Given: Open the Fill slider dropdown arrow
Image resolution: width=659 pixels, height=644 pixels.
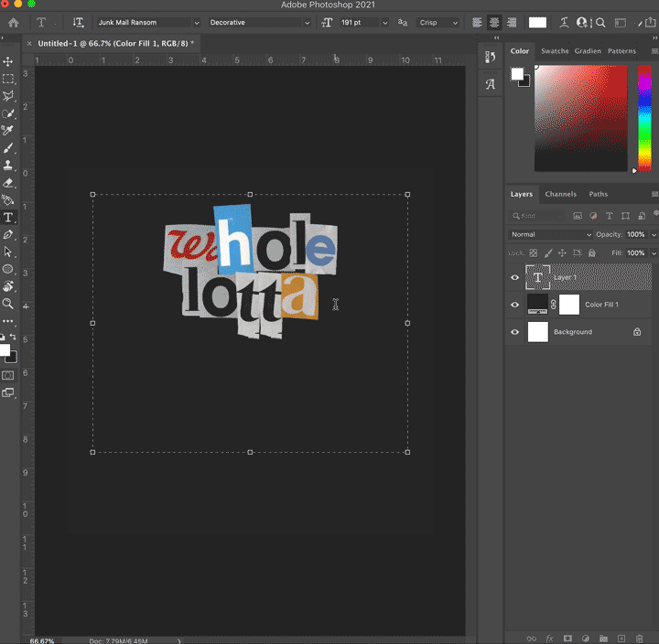Looking at the screenshot, I should 654,252.
